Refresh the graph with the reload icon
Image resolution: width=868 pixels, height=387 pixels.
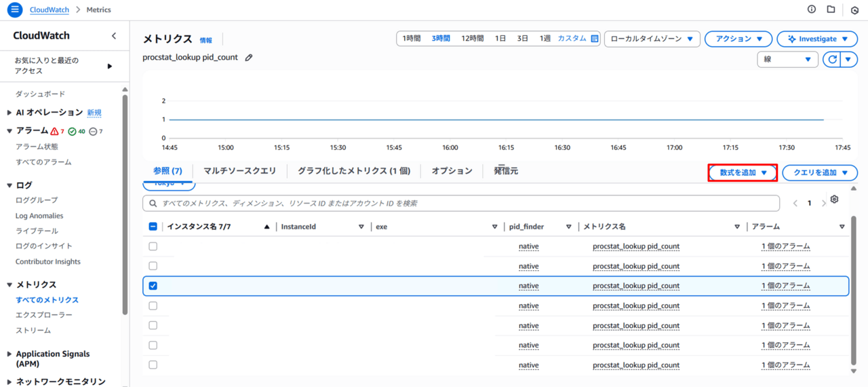tap(831, 60)
